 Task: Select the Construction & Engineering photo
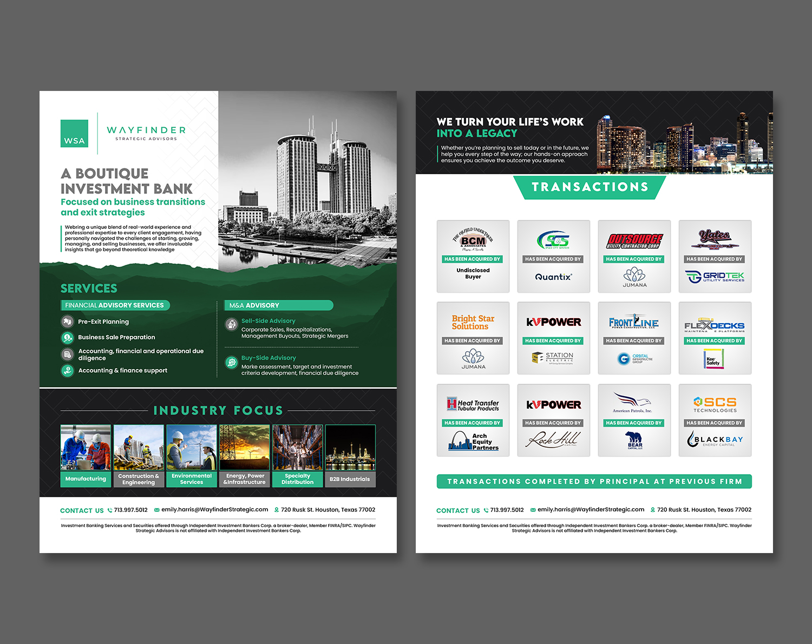pos(139,448)
